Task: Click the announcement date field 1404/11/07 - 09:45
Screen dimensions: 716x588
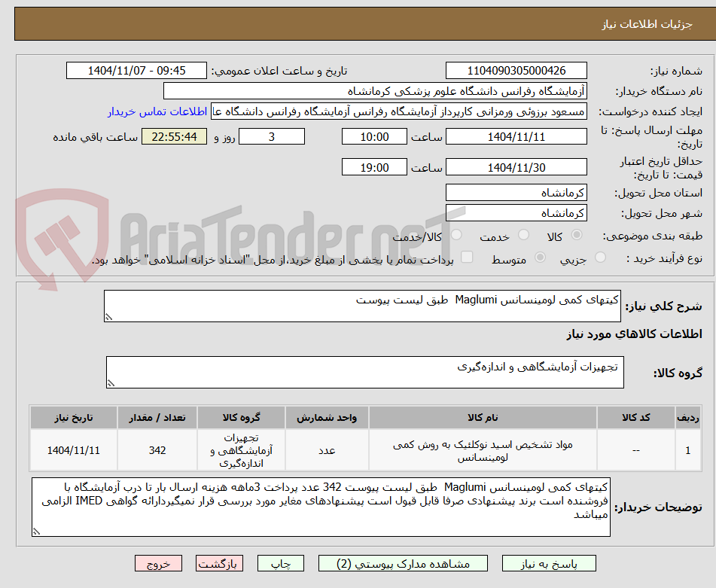Action: pos(136,71)
